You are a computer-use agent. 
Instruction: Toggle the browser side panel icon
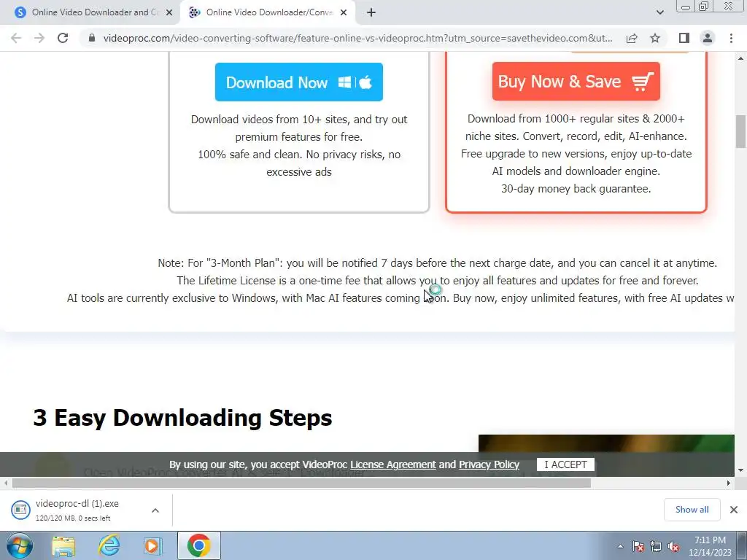click(684, 38)
